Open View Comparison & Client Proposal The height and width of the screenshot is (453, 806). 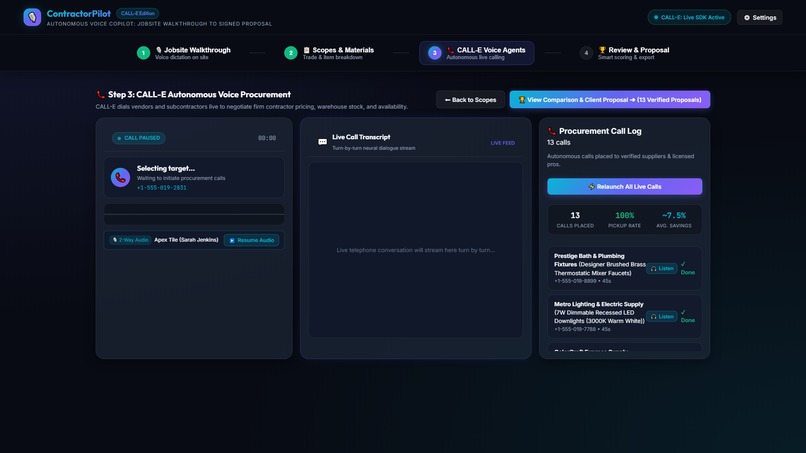tap(610, 100)
